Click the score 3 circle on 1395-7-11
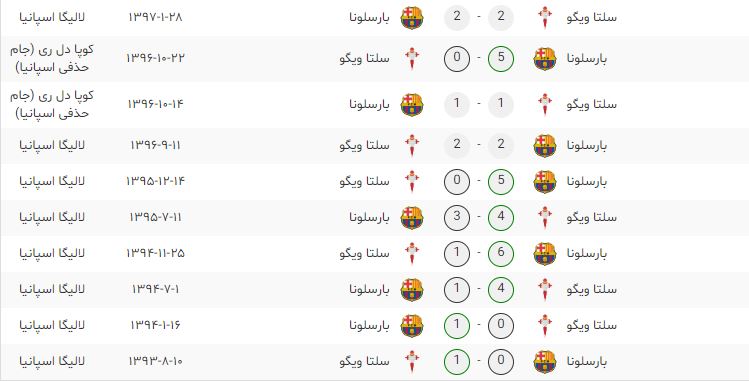Viewport: 749px width, 381px height. (457, 218)
